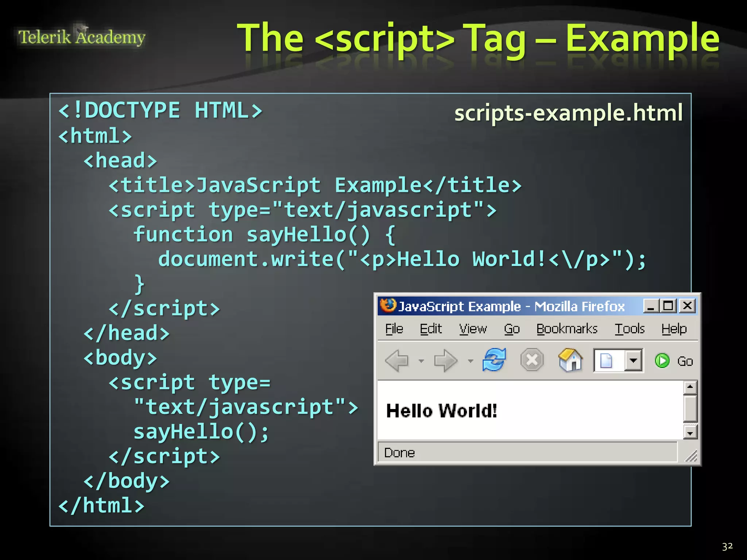Click the Firefox logo in the title bar
The width and height of the screenshot is (747, 560).
388,306
